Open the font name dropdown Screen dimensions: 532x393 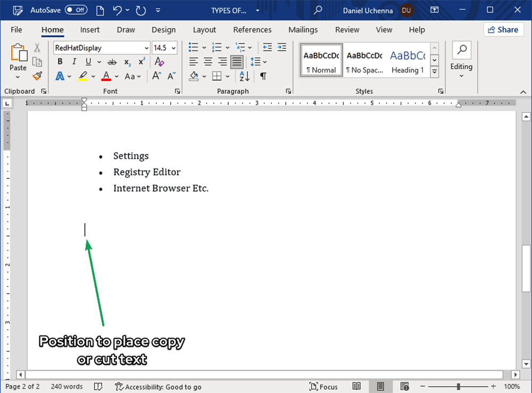point(146,48)
